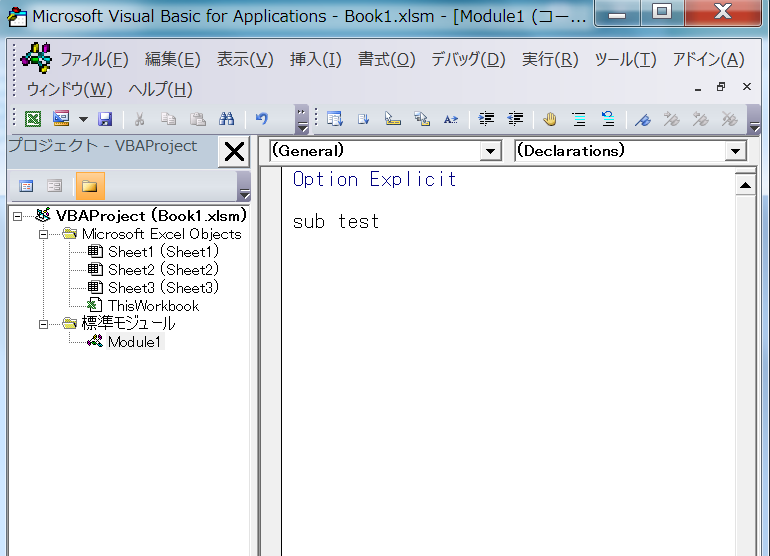Click the code window scroll up arrow
Image resolution: width=770 pixels, height=556 pixels.
coord(745,185)
